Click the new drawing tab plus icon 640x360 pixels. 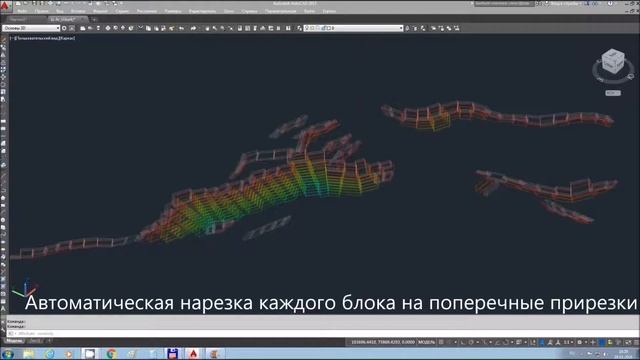(94, 19)
